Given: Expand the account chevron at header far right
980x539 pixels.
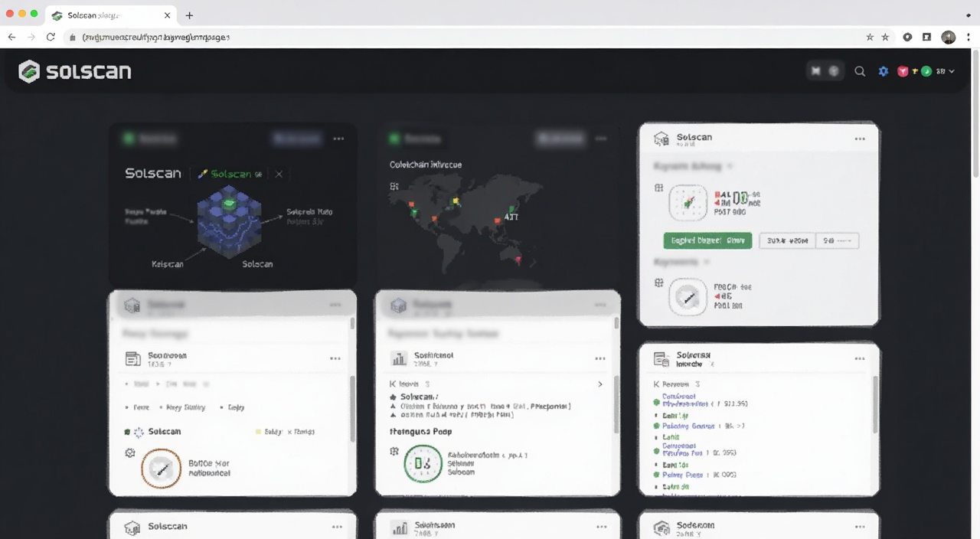Looking at the screenshot, I should 952,71.
